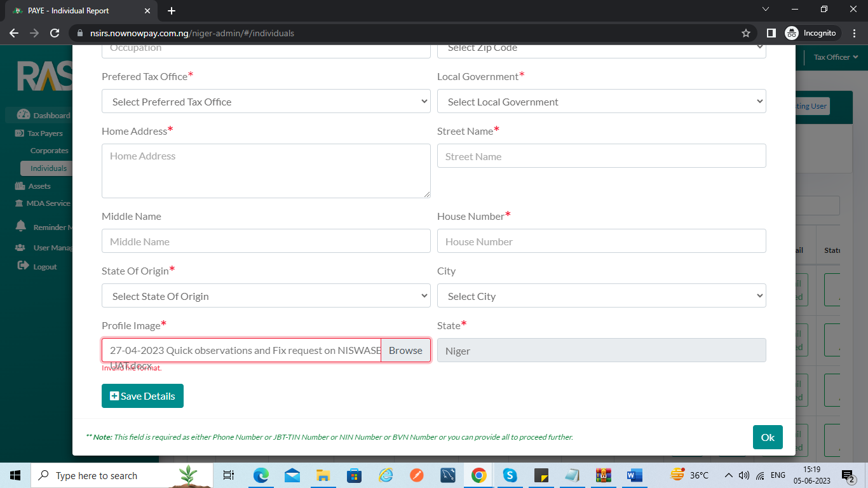Open MySQL Workbench from the taskbar
The width and height of the screenshot is (868, 488).
pyautogui.click(x=448, y=475)
